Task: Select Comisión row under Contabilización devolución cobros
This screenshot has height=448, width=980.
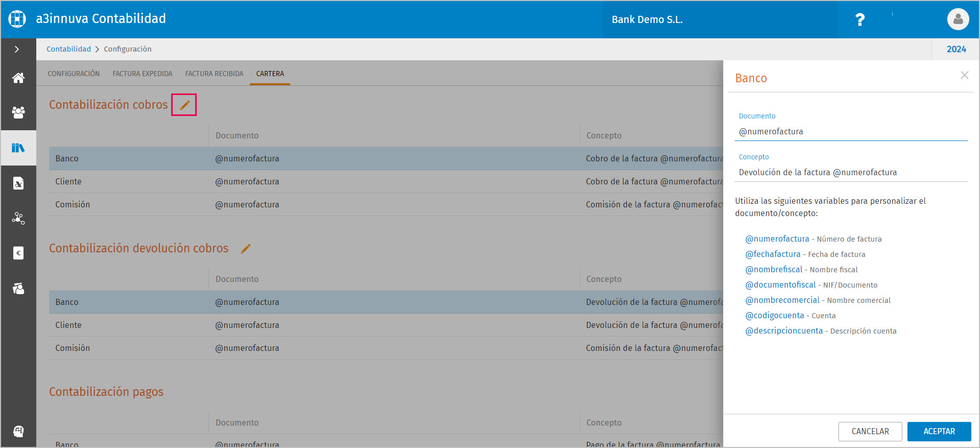Action: pyautogui.click(x=386, y=348)
